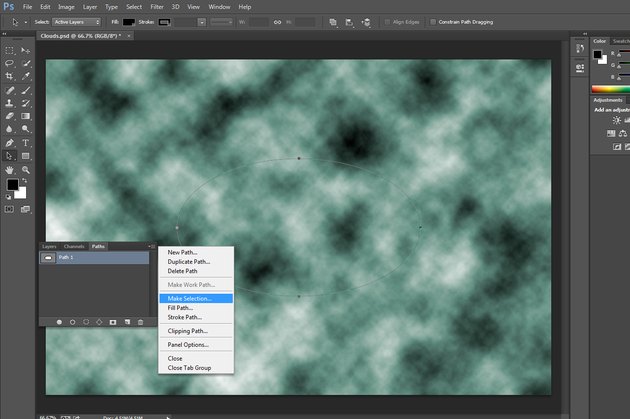Viewport: 630px width, 419px height.
Task: Select the Healing Brush tool
Action: (x=9, y=90)
